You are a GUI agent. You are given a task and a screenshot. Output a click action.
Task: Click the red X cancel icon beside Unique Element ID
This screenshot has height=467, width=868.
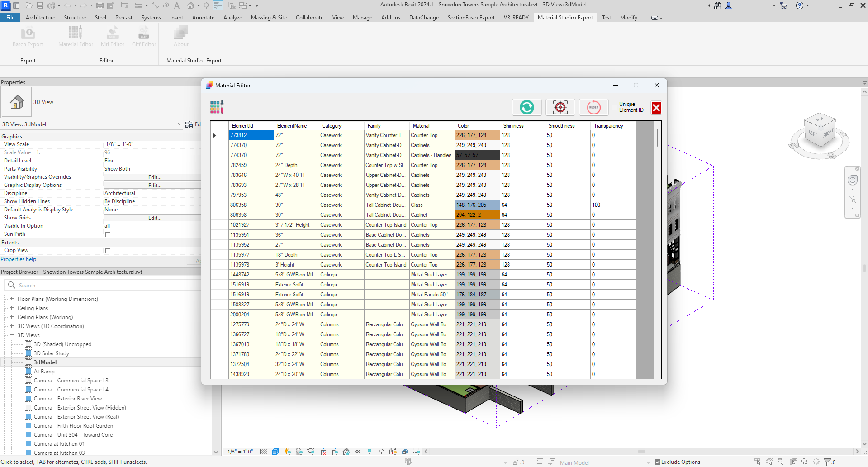click(x=656, y=107)
